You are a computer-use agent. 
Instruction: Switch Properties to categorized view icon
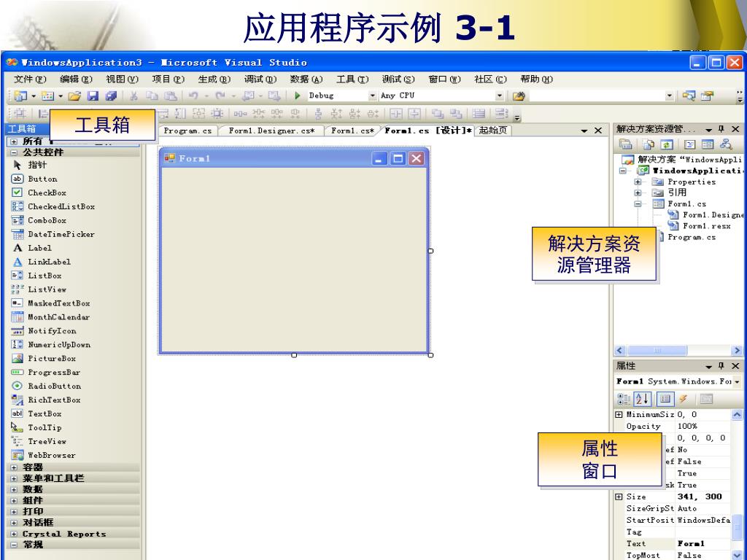pos(623,399)
